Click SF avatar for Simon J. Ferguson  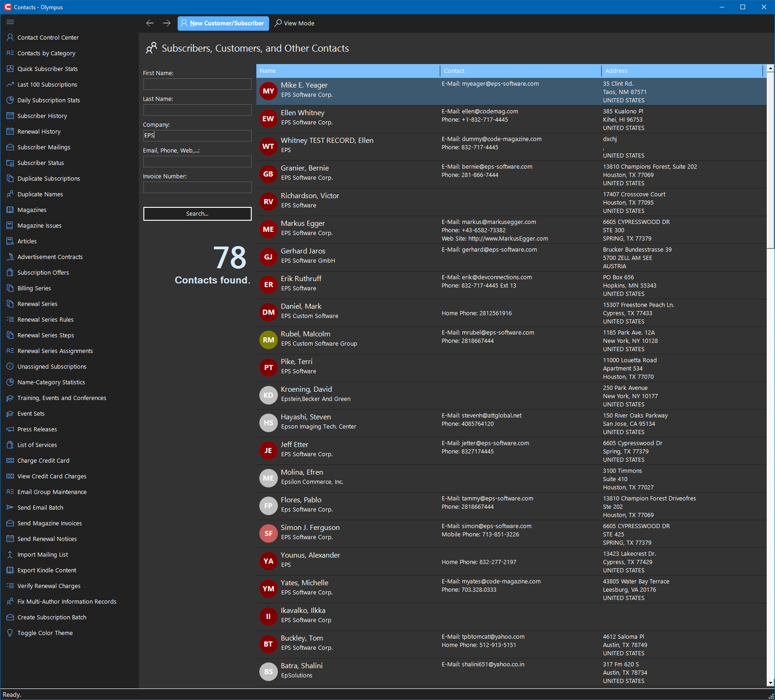coord(268,534)
